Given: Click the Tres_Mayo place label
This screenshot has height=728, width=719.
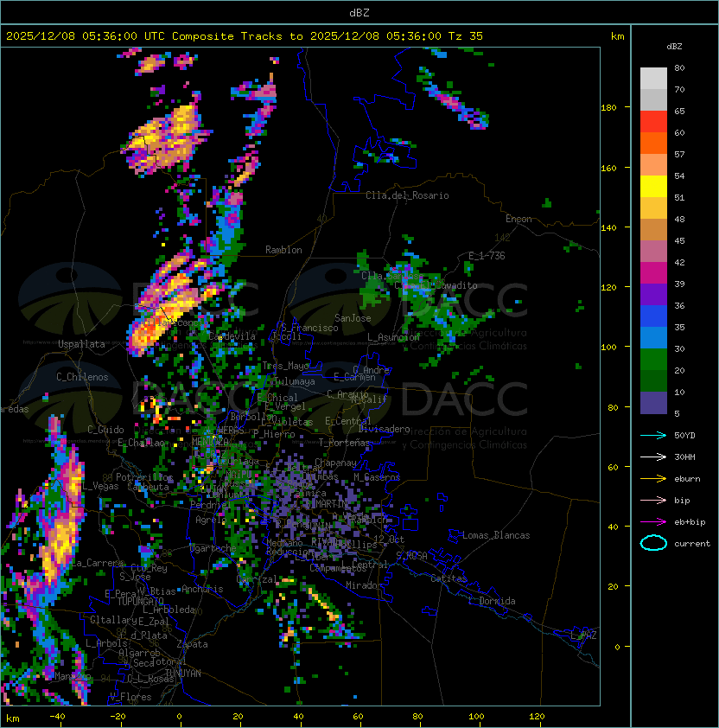Looking at the screenshot, I should [x=285, y=366].
